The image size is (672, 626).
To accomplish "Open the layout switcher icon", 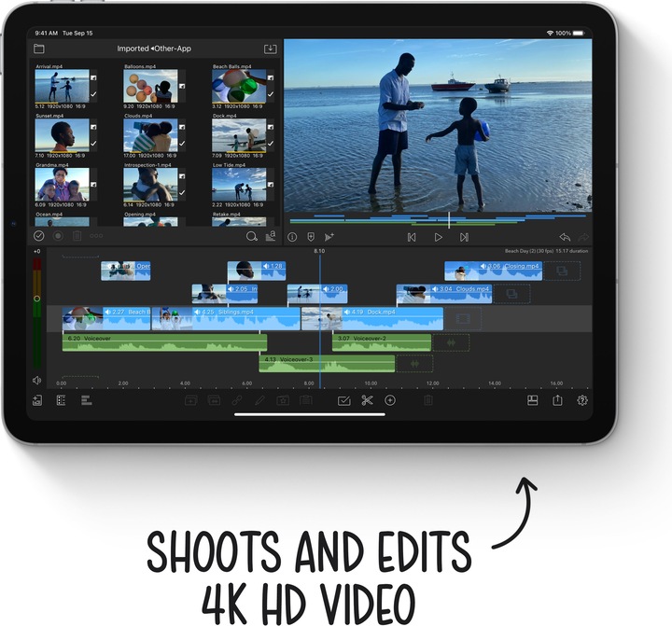I will (532, 400).
